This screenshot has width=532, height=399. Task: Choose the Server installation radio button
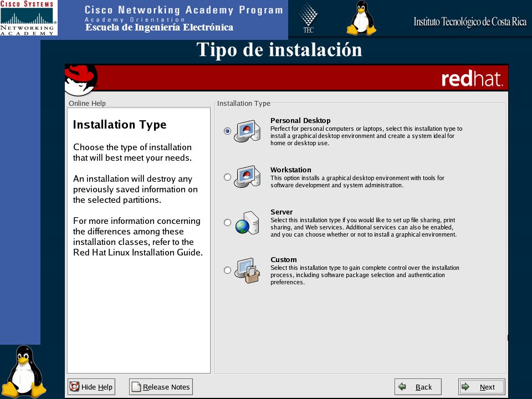(x=227, y=223)
